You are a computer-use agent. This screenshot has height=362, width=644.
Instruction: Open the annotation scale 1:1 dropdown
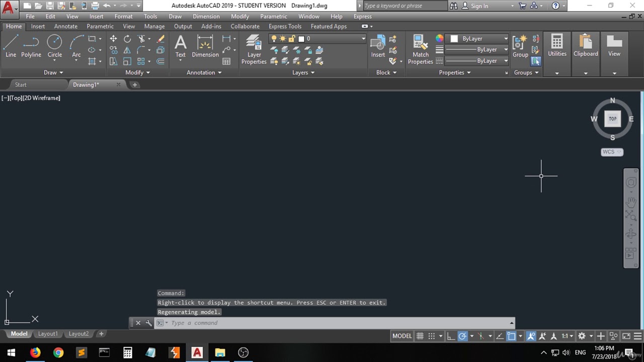[568, 336]
